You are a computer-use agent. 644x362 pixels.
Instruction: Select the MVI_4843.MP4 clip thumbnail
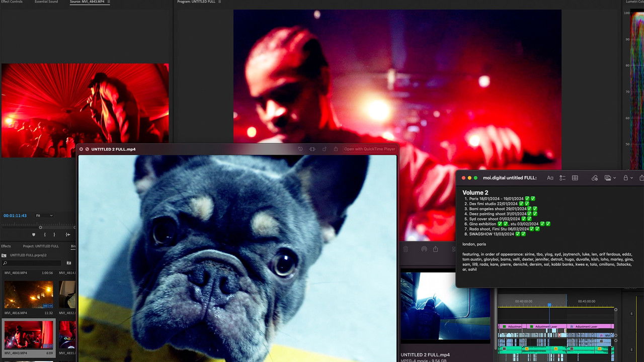pos(28,335)
